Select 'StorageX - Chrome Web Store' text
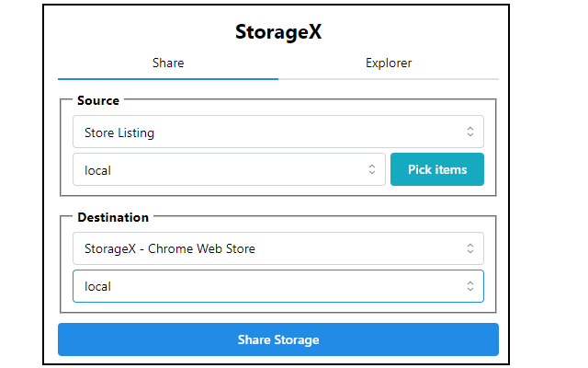The width and height of the screenshot is (588, 368). 170,248
